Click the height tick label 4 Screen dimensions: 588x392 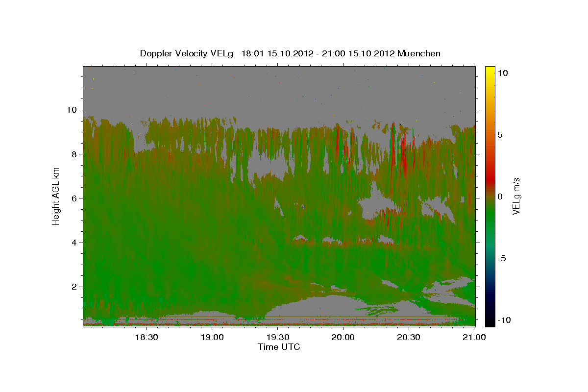[74, 243]
